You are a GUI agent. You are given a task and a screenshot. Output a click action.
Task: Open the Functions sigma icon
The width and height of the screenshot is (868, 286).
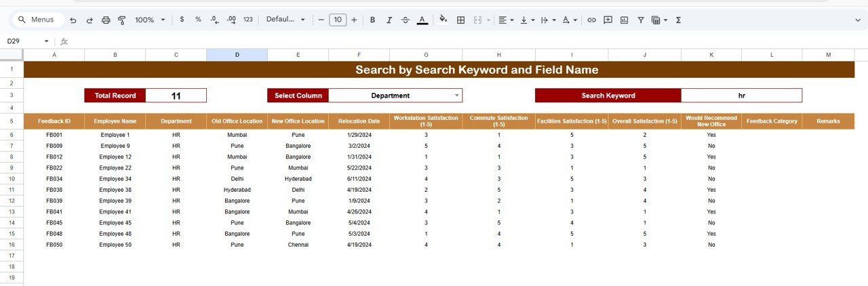point(678,20)
